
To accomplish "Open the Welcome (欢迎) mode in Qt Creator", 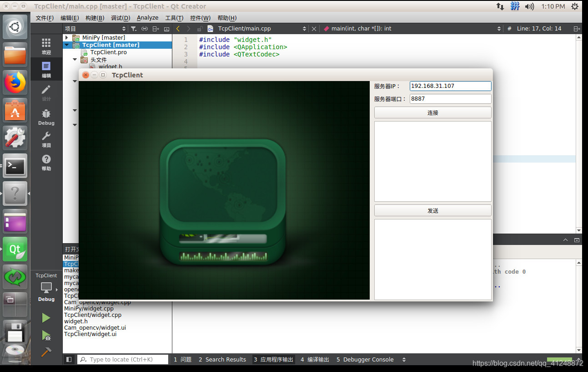I will coord(46,46).
